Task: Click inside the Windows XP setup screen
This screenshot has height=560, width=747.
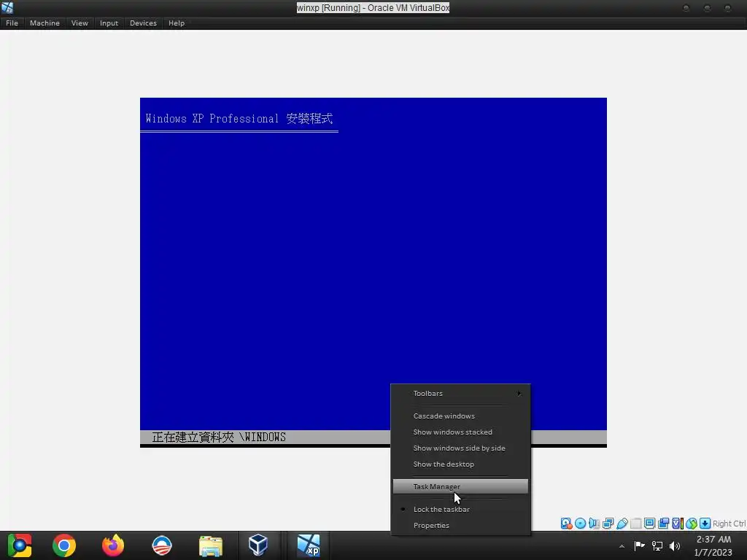Action: click(373, 273)
